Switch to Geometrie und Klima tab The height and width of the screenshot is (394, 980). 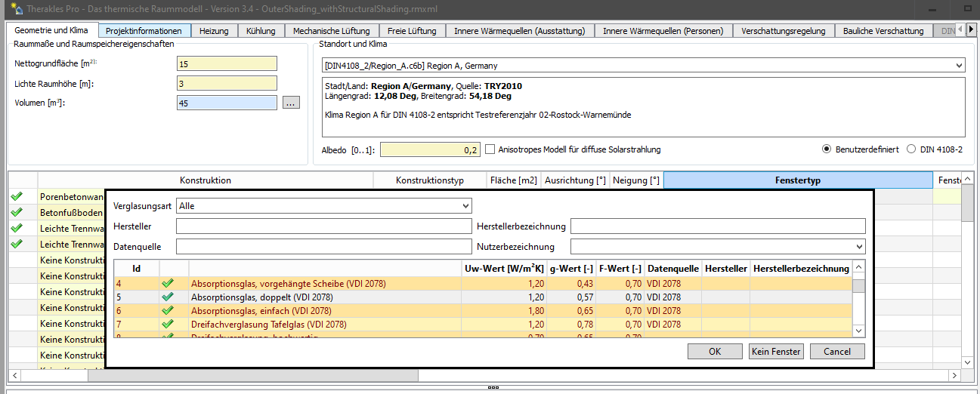click(x=51, y=31)
